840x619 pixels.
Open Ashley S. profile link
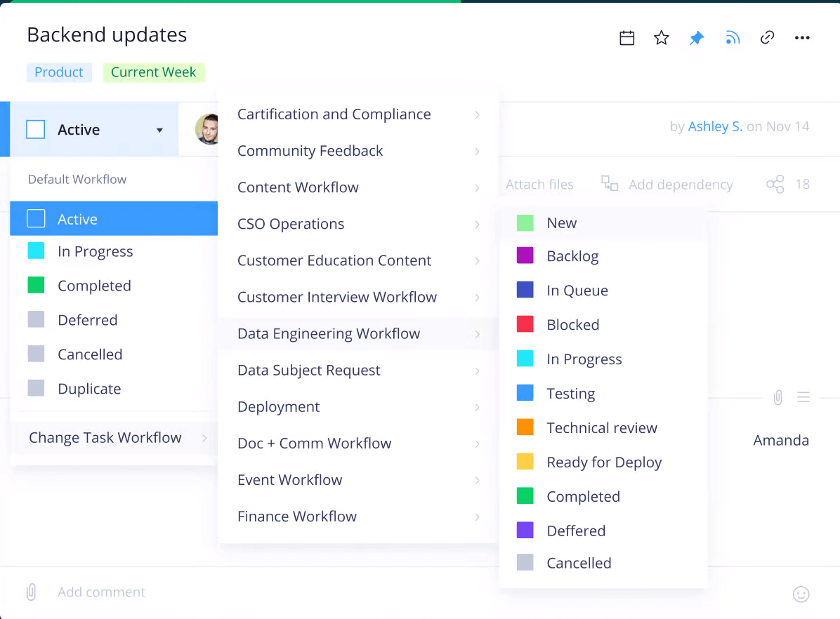(715, 126)
